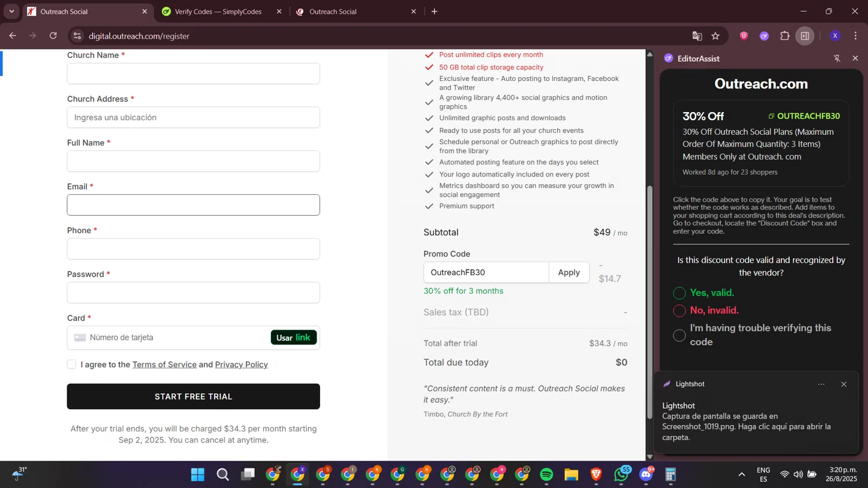Focus the Phone input field
The image size is (868, 488).
click(x=193, y=249)
